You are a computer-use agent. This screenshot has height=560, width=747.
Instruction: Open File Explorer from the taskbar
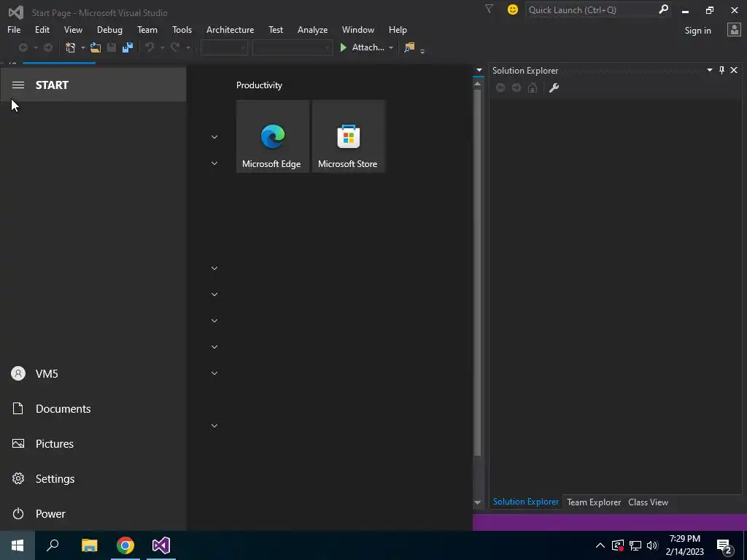(x=89, y=545)
